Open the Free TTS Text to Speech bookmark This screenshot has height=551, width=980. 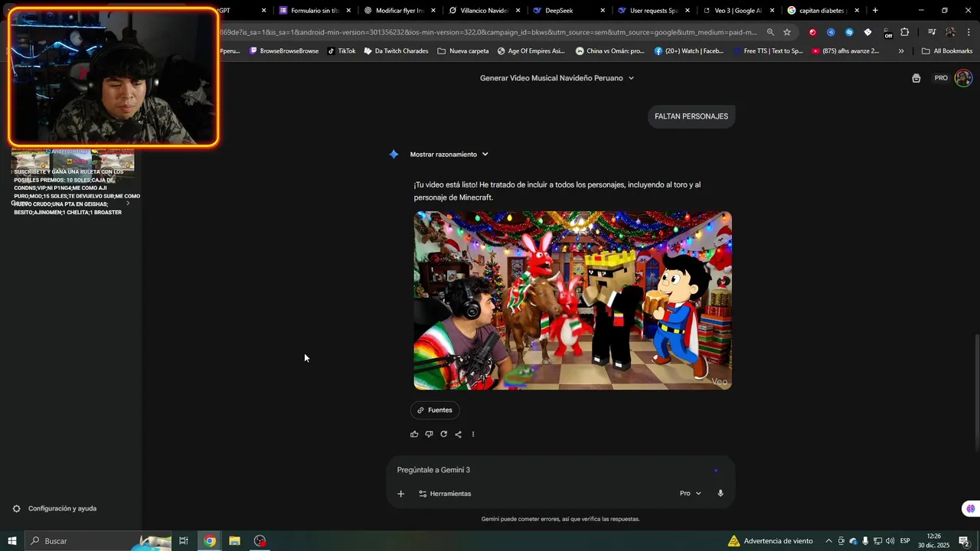[766, 51]
